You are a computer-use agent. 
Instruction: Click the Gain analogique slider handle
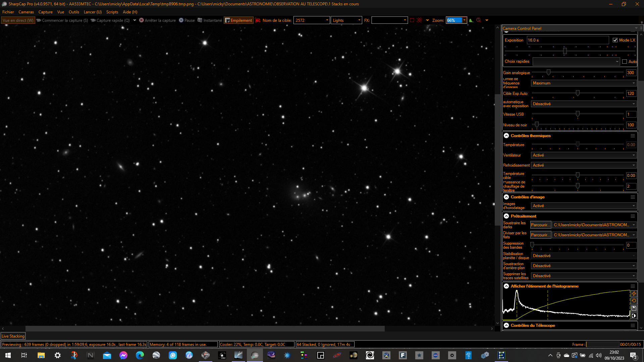pyautogui.click(x=548, y=72)
